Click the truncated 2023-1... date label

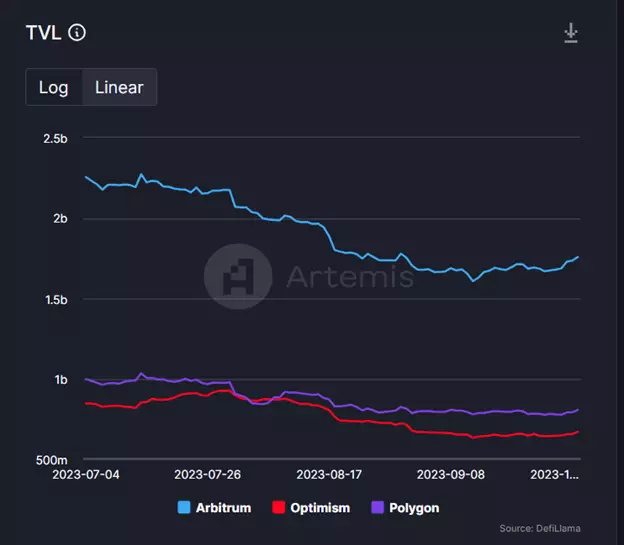(x=554, y=475)
